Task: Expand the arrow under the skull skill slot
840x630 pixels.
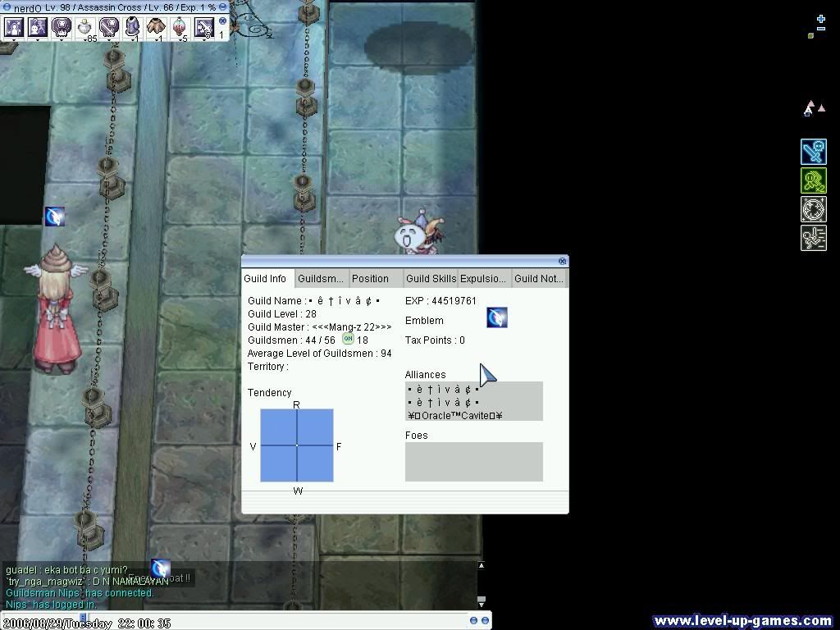Action: click(62, 39)
